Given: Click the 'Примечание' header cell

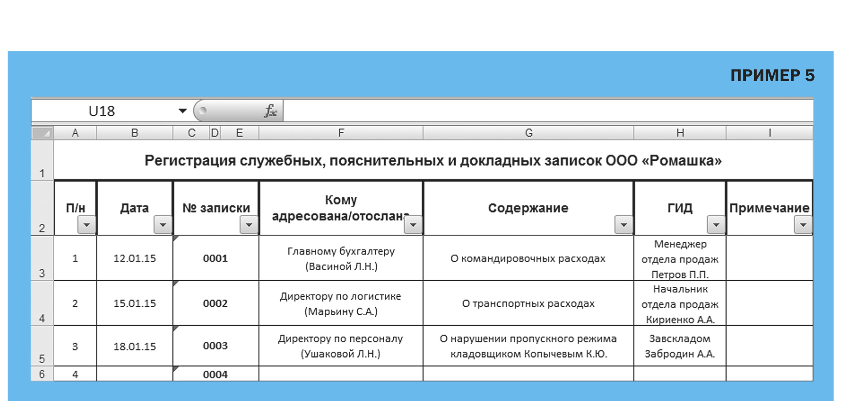Looking at the screenshot, I should tap(769, 208).
